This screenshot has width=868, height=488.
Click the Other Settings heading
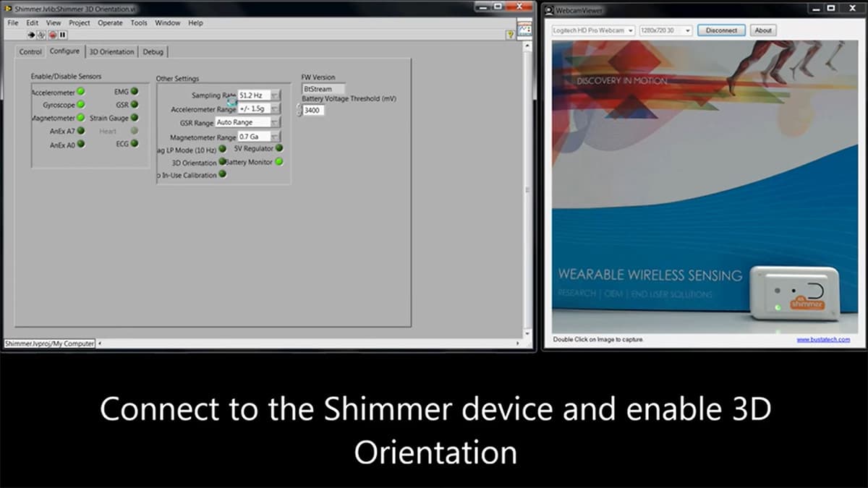click(177, 78)
